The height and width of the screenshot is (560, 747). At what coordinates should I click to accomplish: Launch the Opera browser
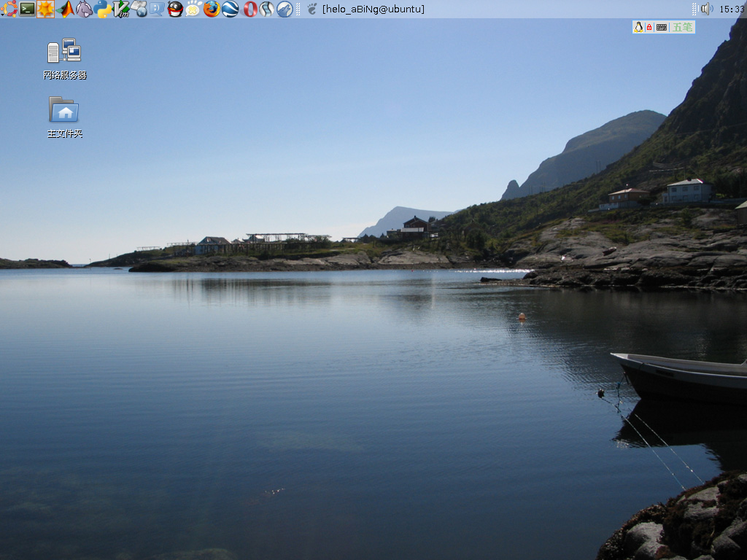coord(249,9)
